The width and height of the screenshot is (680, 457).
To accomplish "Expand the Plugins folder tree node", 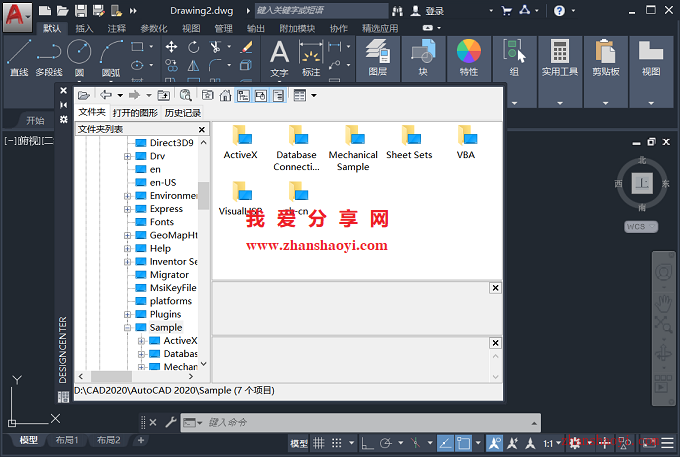I will (x=128, y=314).
